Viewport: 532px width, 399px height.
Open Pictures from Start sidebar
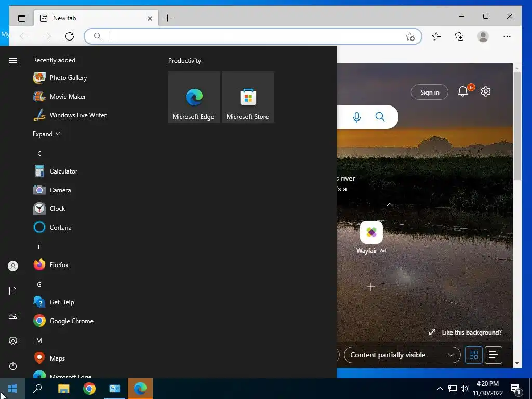coord(13,316)
